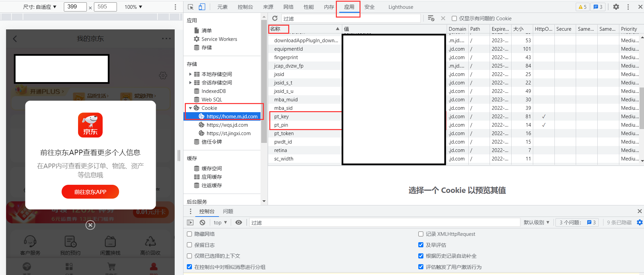
Task: Open JD page more menu dots
Action: pos(166,39)
